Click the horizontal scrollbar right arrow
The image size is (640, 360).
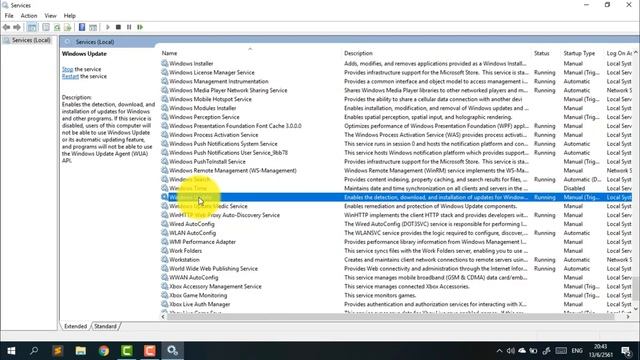(x=628, y=317)
